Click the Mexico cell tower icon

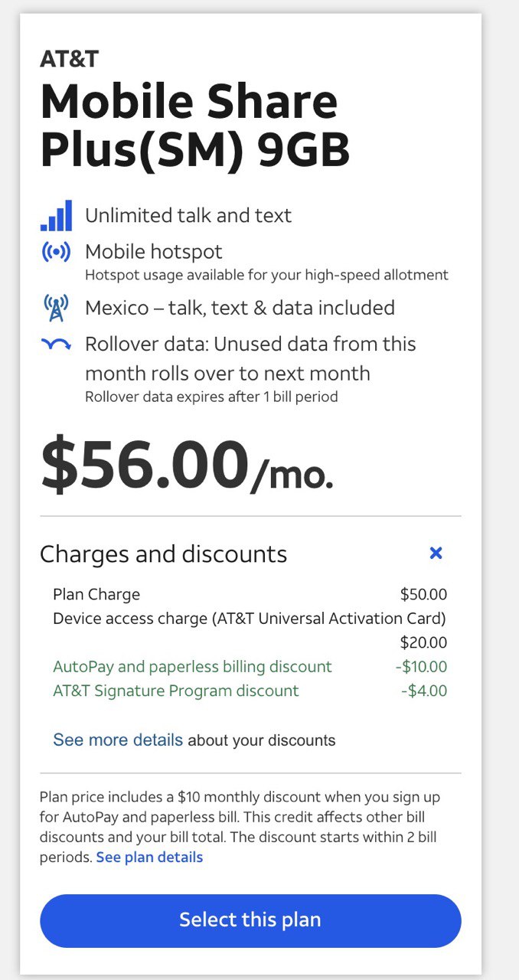click(x=56, y=308)
